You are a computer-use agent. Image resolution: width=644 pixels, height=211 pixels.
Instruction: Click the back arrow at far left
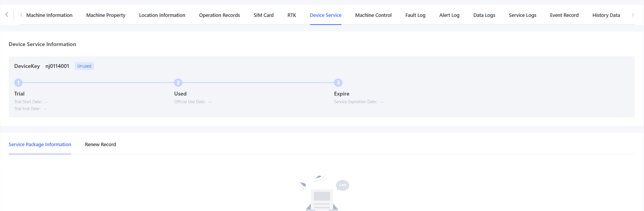click(x=7, y=15)
